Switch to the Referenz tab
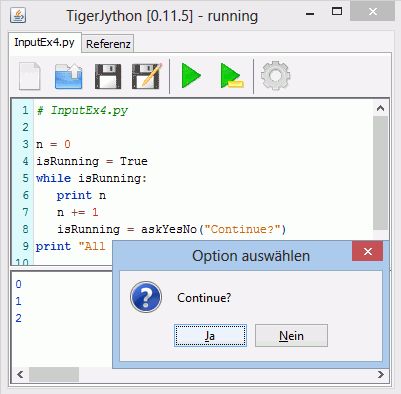Screen dimensions: 401x394 coord(108,44)
